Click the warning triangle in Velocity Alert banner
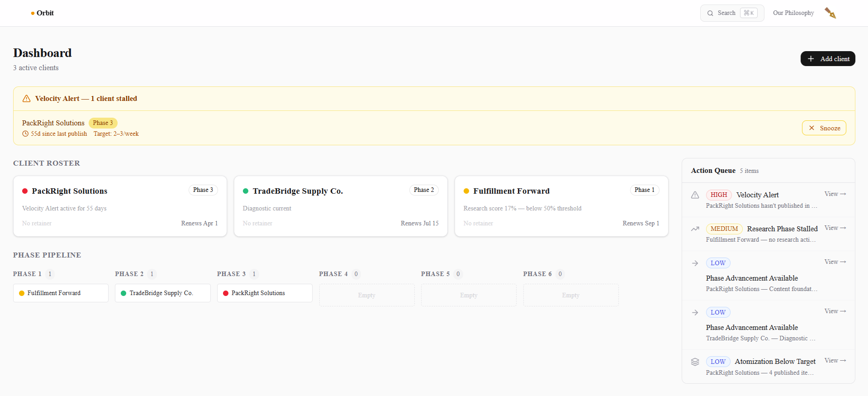This screenshot has width=868, height=396. (x=27, y=99)
